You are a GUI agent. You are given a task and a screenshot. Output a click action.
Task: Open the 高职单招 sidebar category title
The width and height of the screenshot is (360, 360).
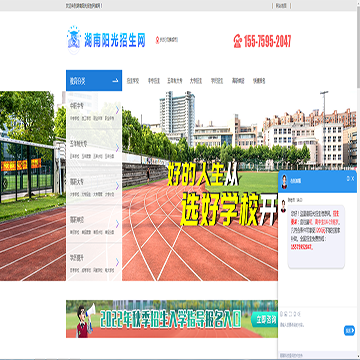click(77, 220)
